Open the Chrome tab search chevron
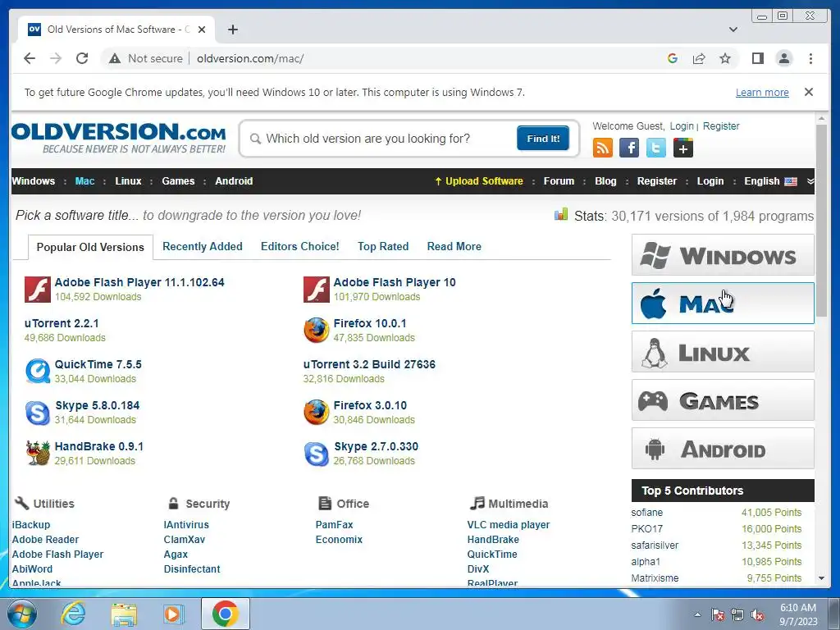Screen dimensions: 840x630 [733, 30]
